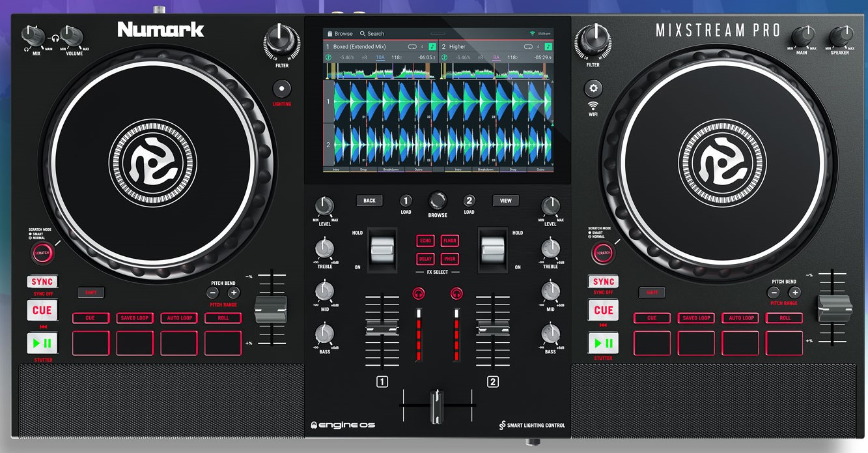Toggle the right FX HOLD/ON paddle switch
Viewport: 868px width, 453px height.
(493, 249)
